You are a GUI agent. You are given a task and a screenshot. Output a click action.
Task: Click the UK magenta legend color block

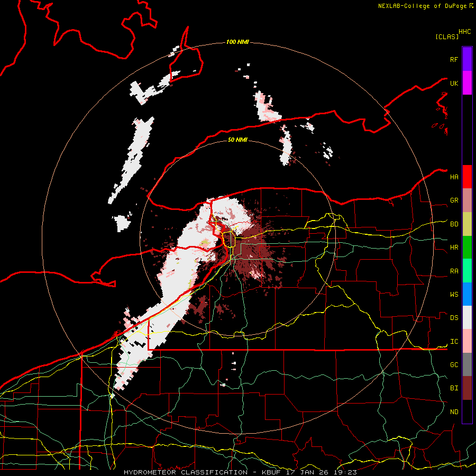click(467, 83)
